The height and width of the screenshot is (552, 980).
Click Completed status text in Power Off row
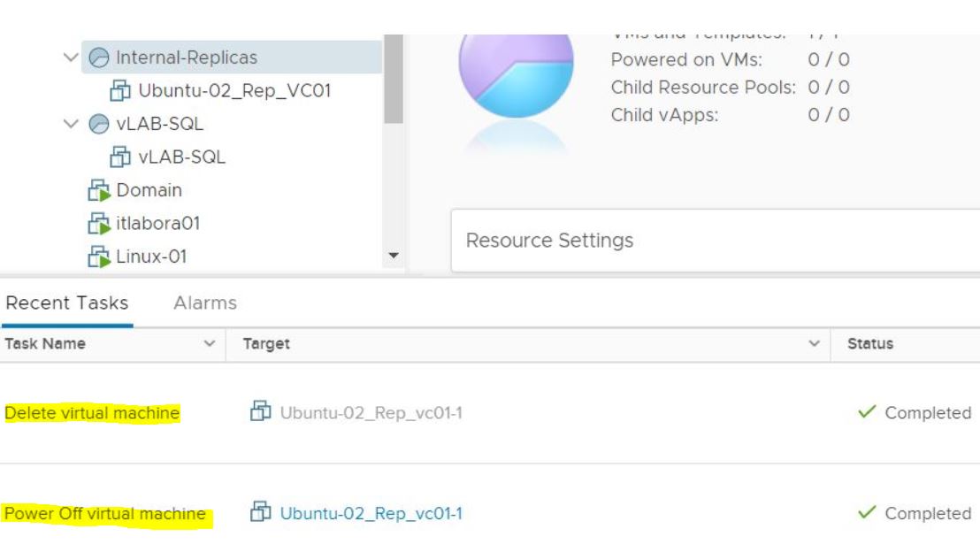click(x=928, y=513)
